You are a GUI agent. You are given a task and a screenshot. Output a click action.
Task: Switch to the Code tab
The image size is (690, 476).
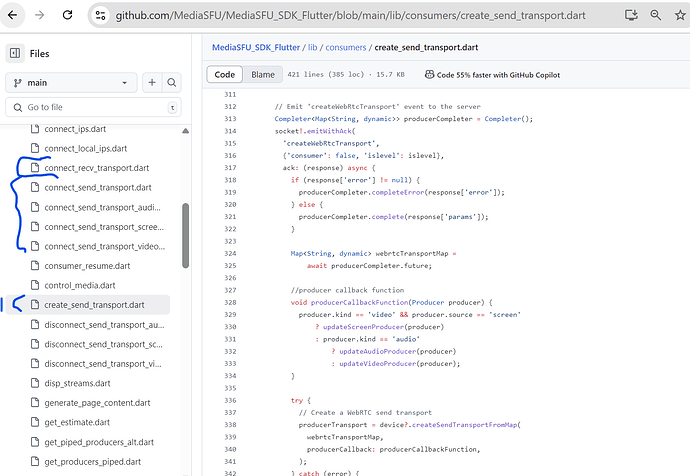224,74
